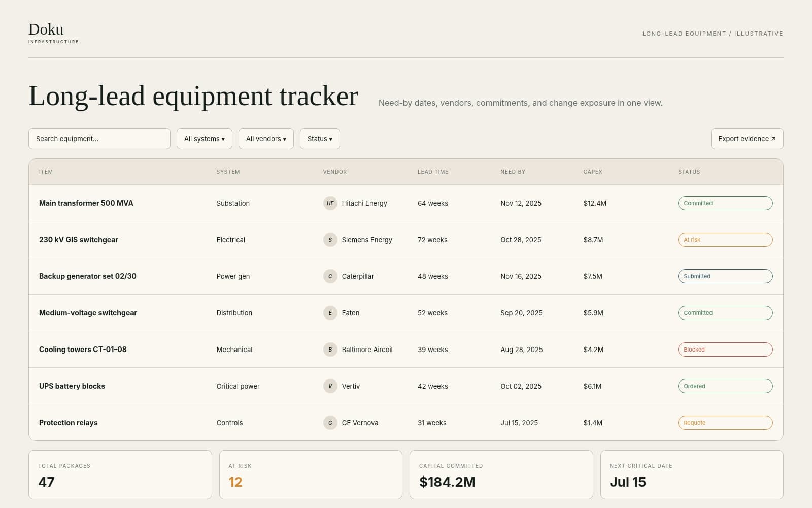The image size is (812, 508).
Task: Click the Vertiv V vendor avatar
Action: (x=330, y=386)
